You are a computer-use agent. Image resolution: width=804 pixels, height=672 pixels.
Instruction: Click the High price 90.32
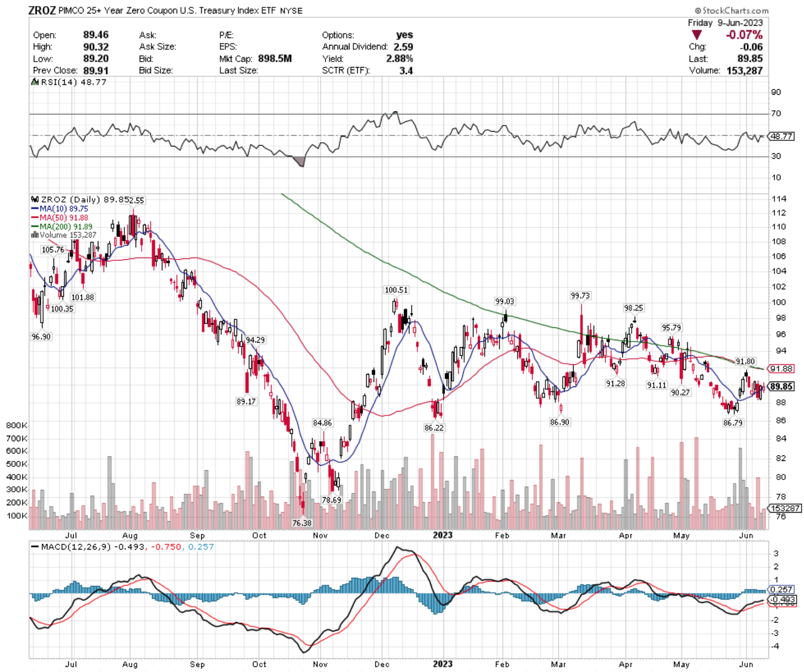pos(96,47)
